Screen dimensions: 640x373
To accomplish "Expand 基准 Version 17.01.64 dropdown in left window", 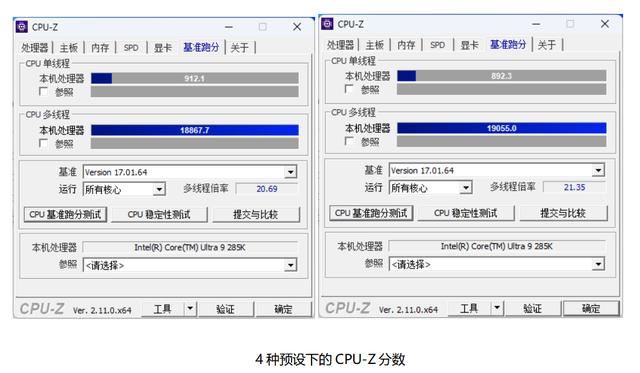I will click(x=290, y=172).
